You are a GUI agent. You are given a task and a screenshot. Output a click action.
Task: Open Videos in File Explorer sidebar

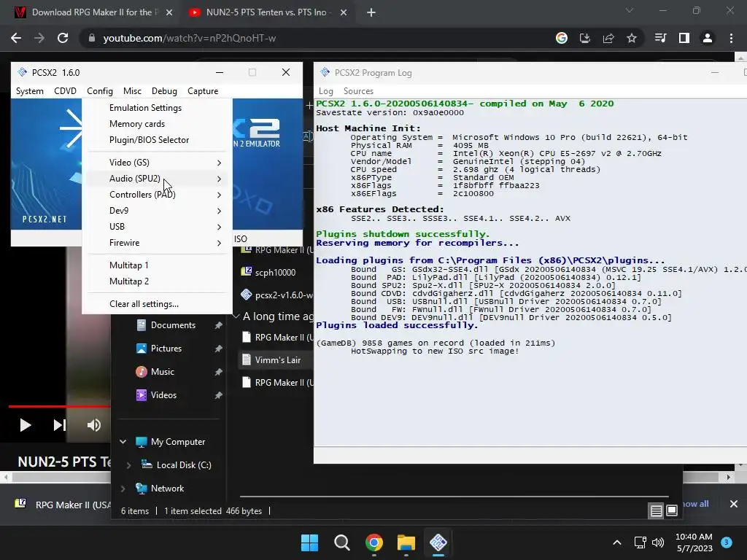(163, 395)
